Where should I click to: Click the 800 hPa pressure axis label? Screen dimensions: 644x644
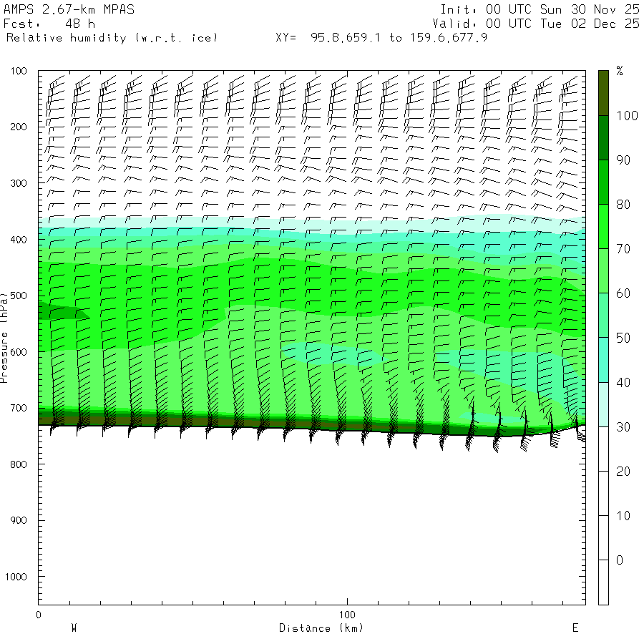(x=19, y=464)
